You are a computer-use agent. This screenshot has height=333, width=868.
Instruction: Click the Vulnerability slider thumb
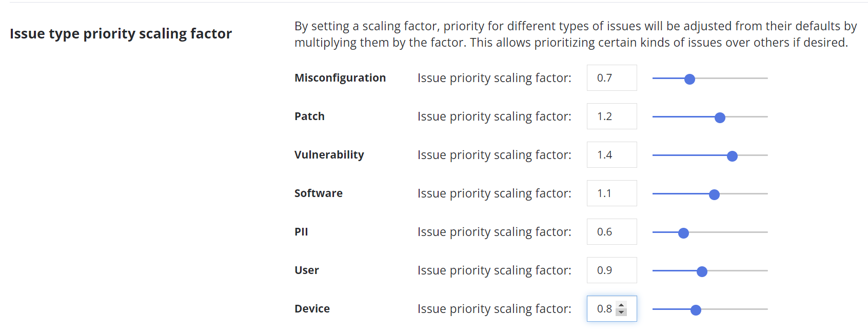pos(732,156)
